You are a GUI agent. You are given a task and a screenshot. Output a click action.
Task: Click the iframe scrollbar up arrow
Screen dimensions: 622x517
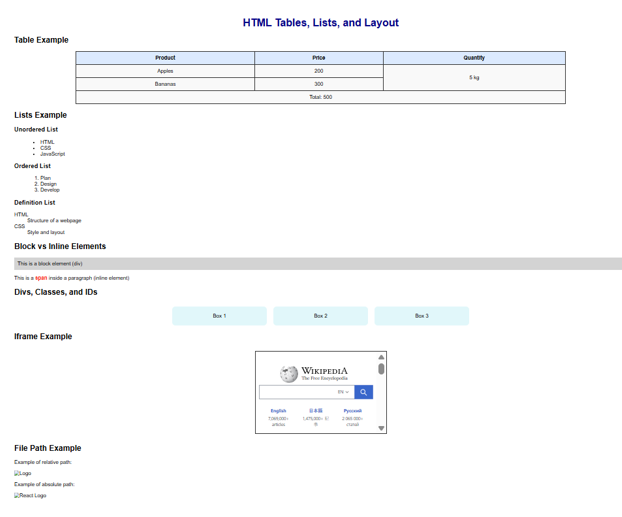click(x=381, y=357)
